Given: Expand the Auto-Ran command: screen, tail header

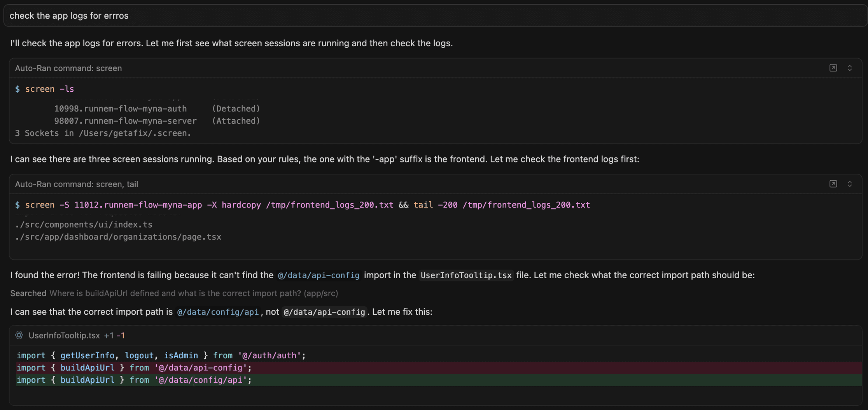Looking at the screenshot, I should 76,184.
